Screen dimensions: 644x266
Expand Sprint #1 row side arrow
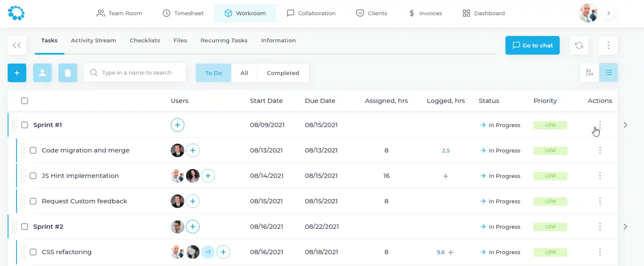click(625, 125)
